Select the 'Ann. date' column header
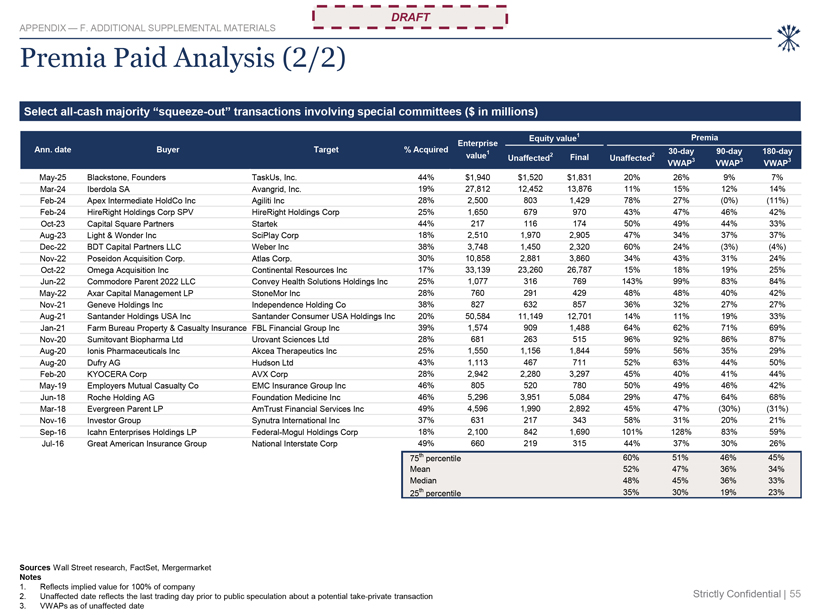Image resolution: width=820 pixels, height=615 pixels. click(x=53, y=150)
